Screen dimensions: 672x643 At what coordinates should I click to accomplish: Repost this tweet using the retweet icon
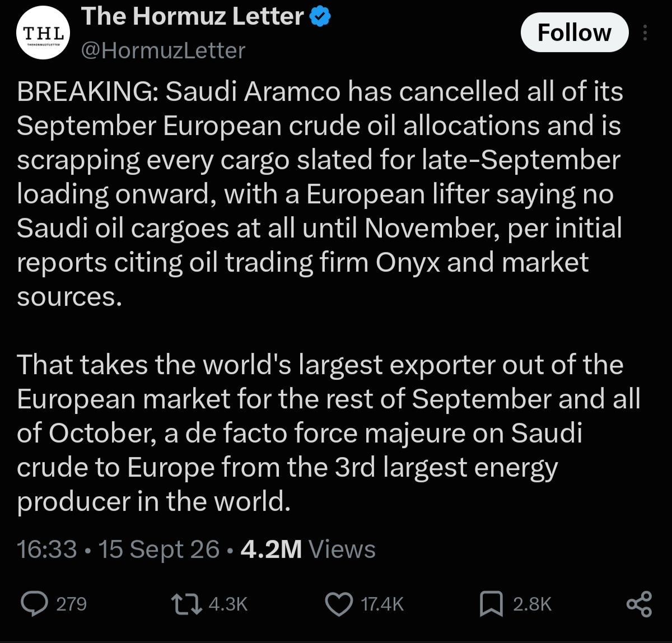pos(186,604)
